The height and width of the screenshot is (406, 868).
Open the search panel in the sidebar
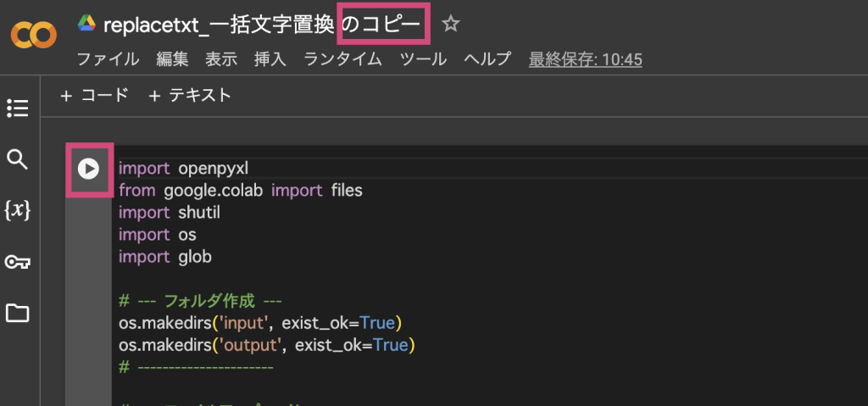[x=18, y=159]
